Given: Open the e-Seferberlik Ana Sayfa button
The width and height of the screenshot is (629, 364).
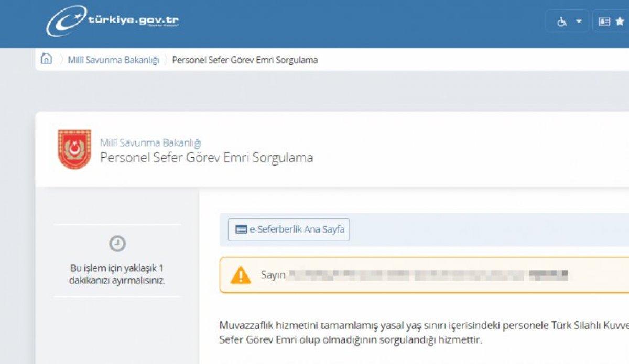Looking at the screenshot, I should (289, 229).
